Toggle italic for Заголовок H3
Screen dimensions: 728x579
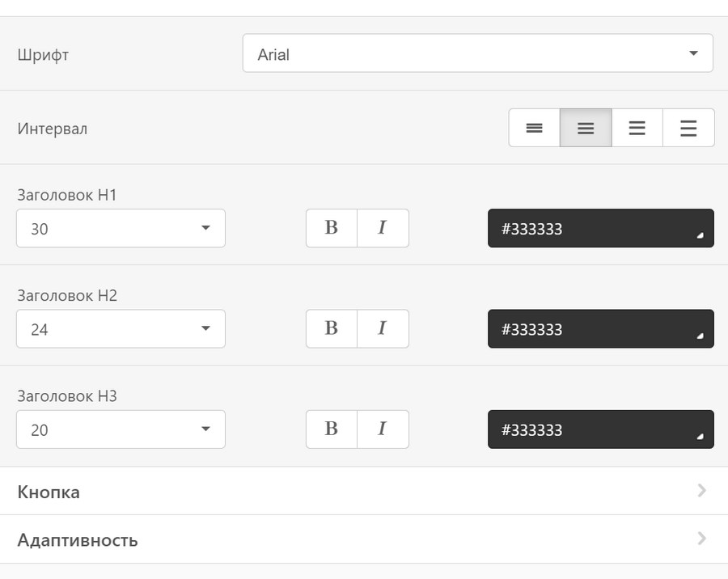383,429
